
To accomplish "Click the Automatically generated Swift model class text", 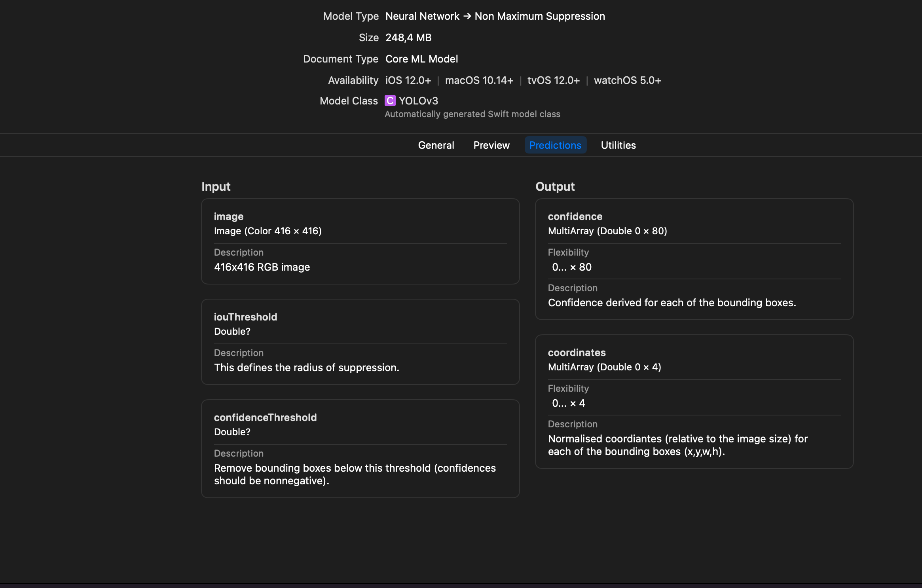I will [x=472, y=114].
